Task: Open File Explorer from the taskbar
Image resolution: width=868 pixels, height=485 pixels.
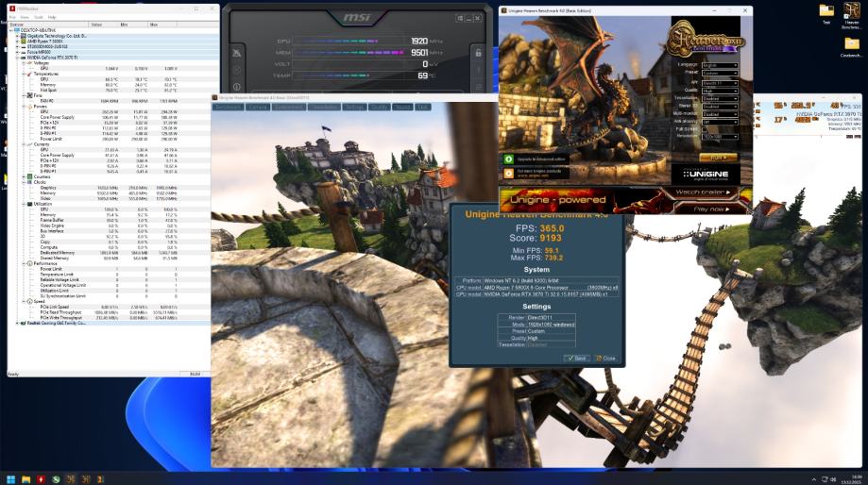Action: pyautogui.click(x=26, y=479)
